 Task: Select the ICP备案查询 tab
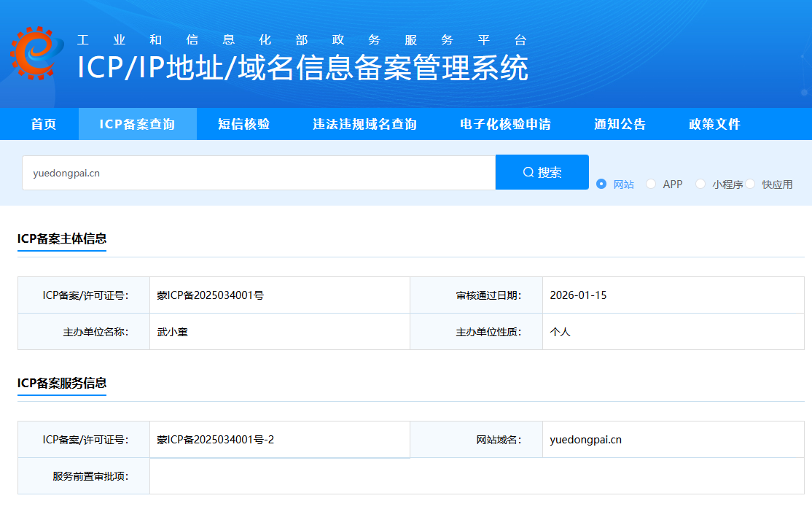click(137, 125)
